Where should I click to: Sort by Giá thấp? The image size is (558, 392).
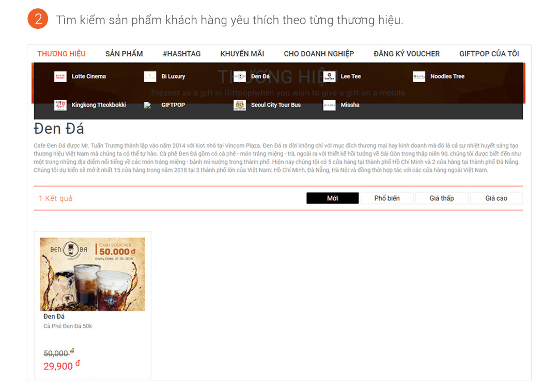pyautogui.click(x=442, y=198)
